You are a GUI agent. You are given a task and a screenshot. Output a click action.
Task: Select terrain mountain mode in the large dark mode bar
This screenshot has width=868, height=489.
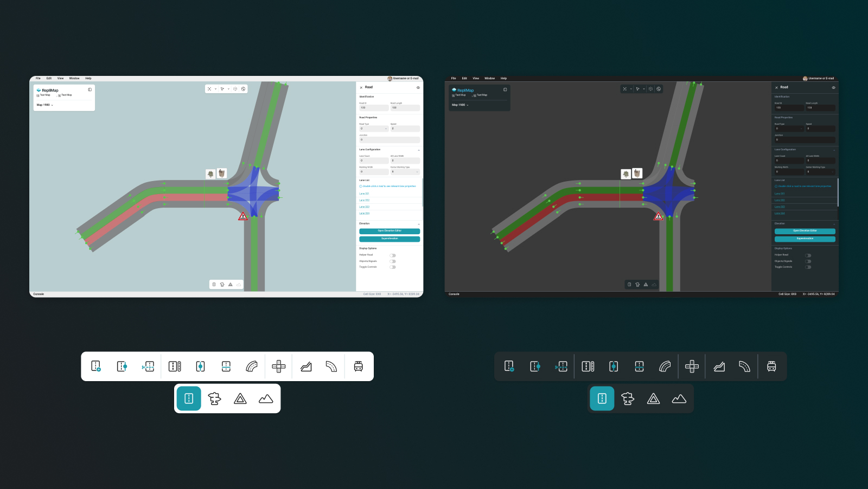pyautogui.click(x=679, y=399)
